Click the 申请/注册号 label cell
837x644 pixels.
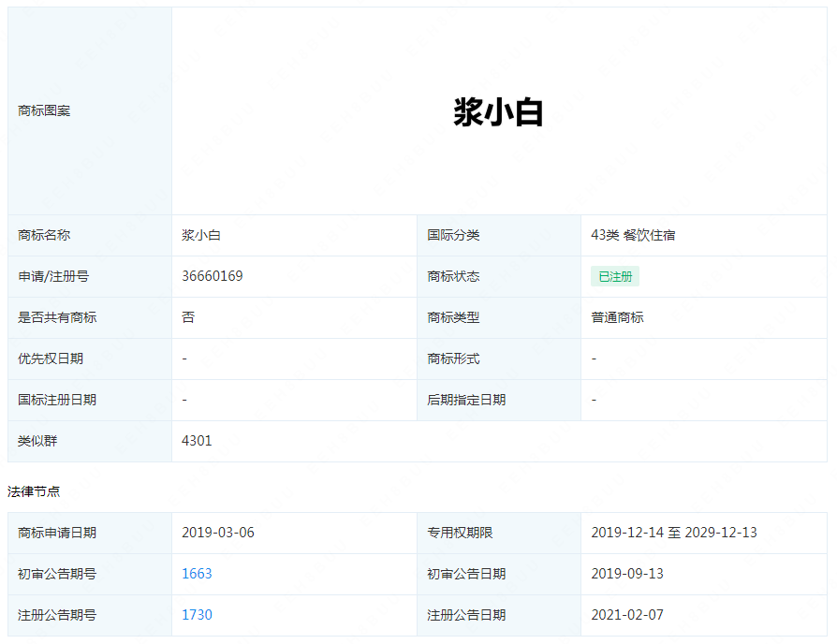coord(90,276)
